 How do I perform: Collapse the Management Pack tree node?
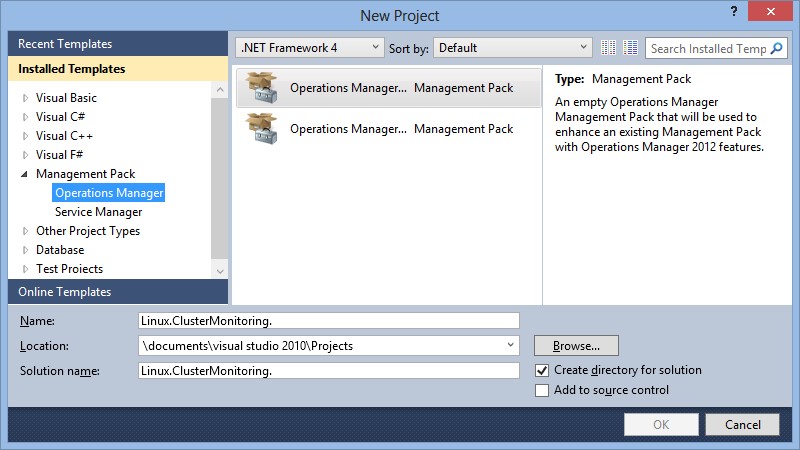click(x=25, y=174)
